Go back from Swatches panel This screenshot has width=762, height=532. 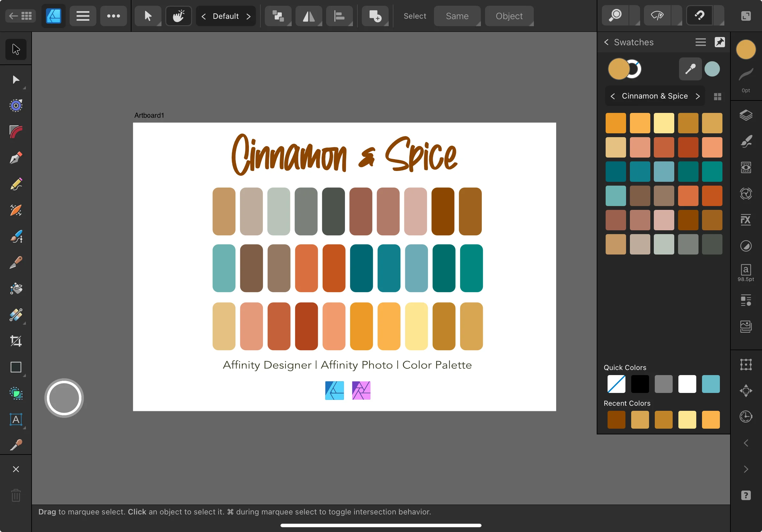tap(606, 42)
